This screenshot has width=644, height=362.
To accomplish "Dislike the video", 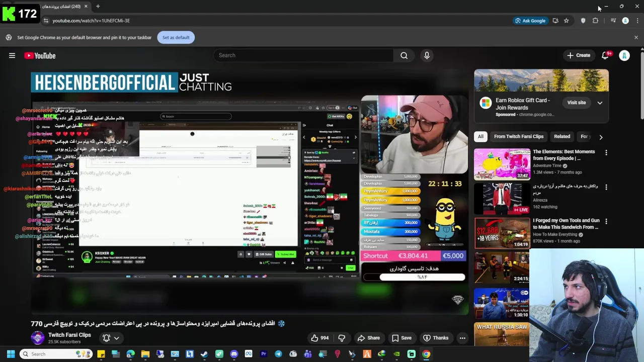I will tap(342, 338).
